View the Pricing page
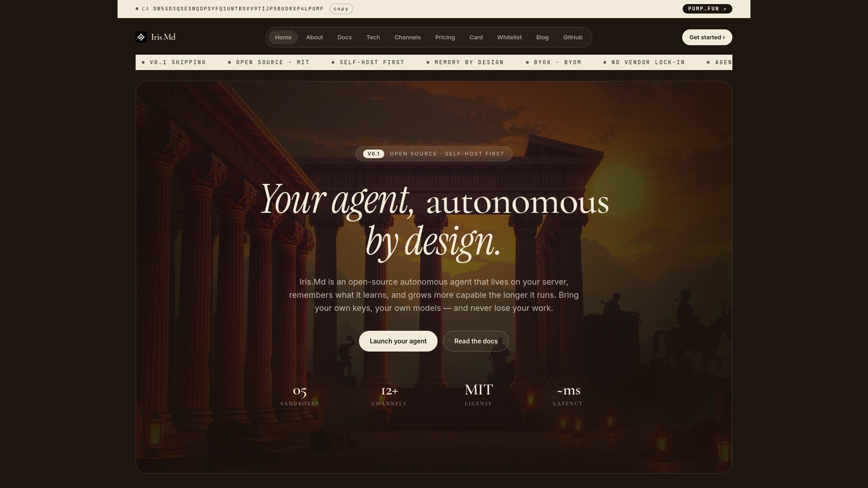Viewport: 868px width, 488px height. [445, 38]
